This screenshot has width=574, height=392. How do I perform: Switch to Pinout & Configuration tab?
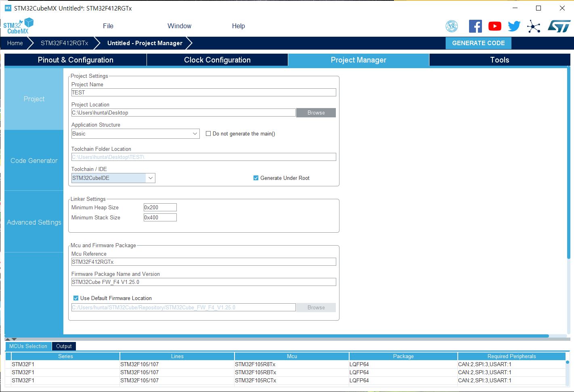tap(75, 60)
